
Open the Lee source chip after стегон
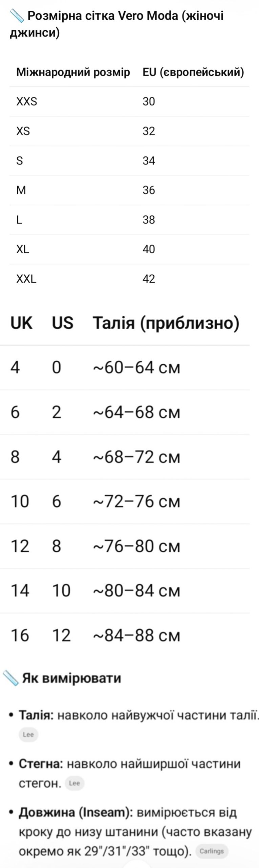(x=74, y=783)
